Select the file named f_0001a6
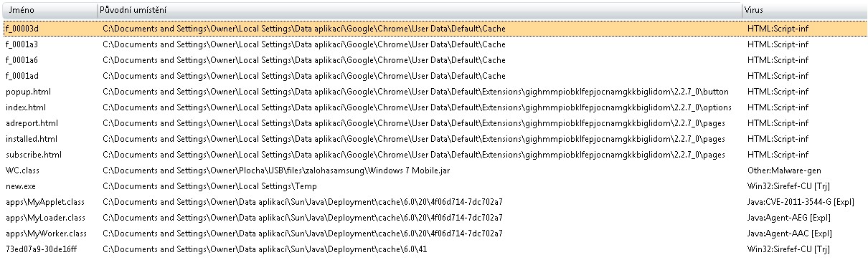The width and height of the screenshot is (868, 260). coord(22,60)
